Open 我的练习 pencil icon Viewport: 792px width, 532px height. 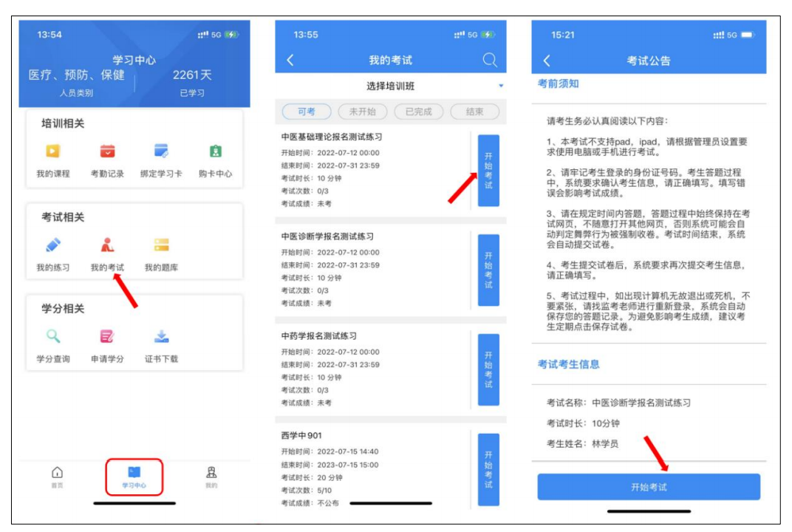pos(52,245)
